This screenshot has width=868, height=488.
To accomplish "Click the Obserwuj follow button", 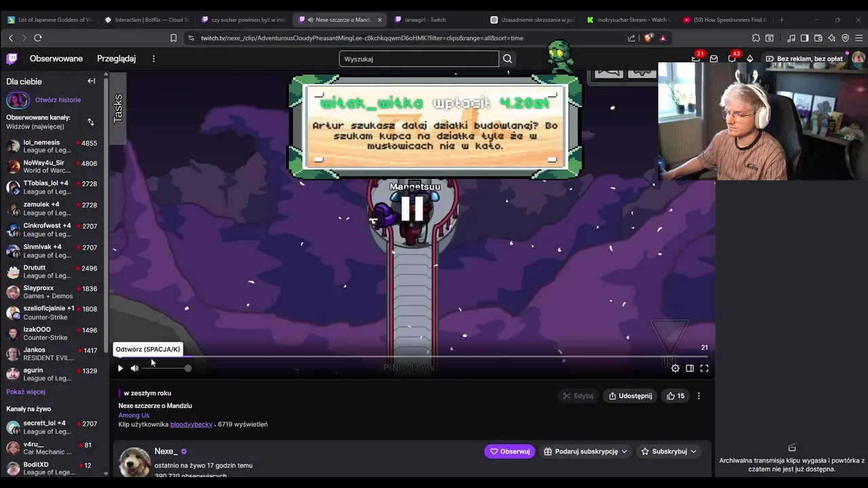I will [509, 451].
